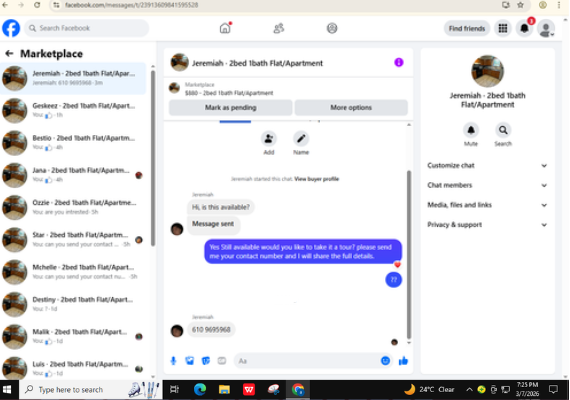This screenshot has height=400, width=570.
Task: Open notifications bell in Facebook header
Action: pyautogui.click(x=524, y=28)
